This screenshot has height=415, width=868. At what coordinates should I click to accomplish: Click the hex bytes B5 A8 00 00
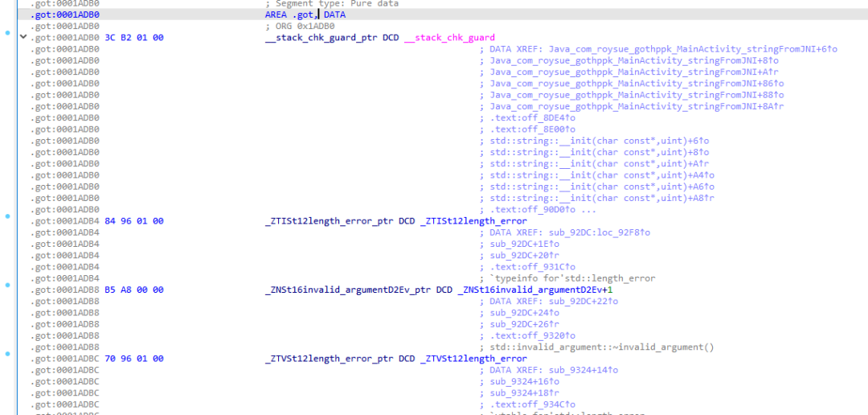[x=134, y=290]
